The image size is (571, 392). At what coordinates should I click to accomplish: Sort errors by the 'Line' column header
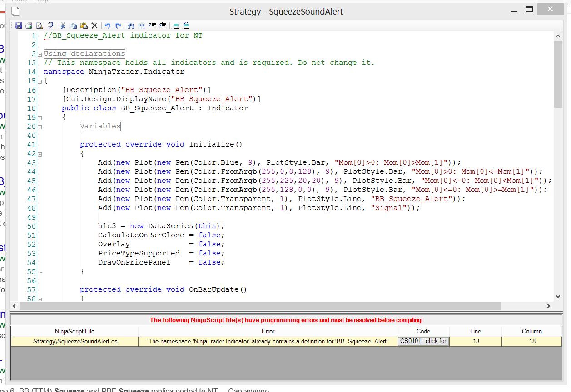point(475,331)
